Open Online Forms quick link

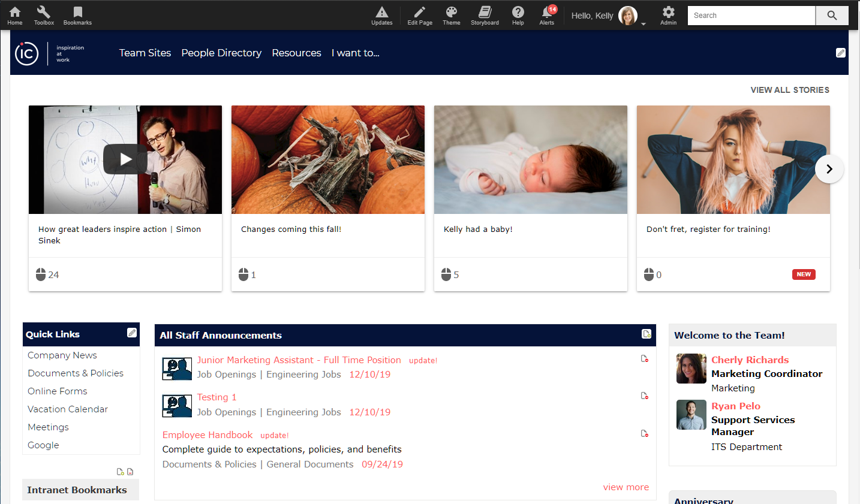(58, 391)
